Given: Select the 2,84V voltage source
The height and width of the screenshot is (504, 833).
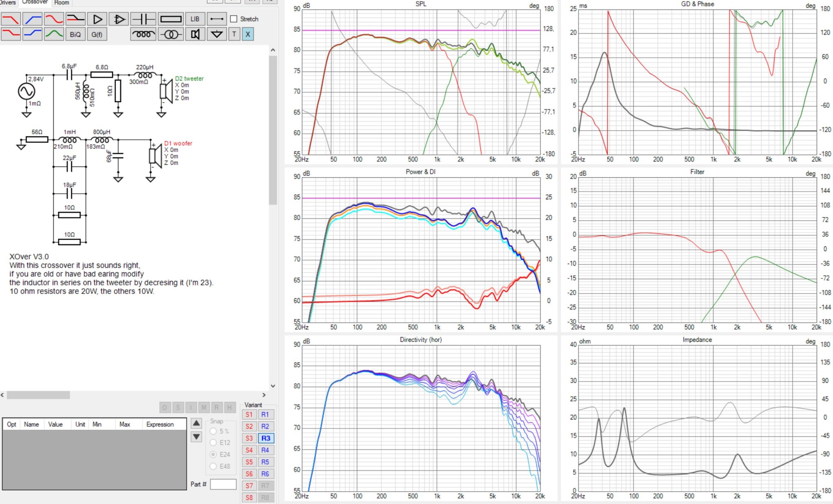Looking at the screenshot, I should point(26,91).
